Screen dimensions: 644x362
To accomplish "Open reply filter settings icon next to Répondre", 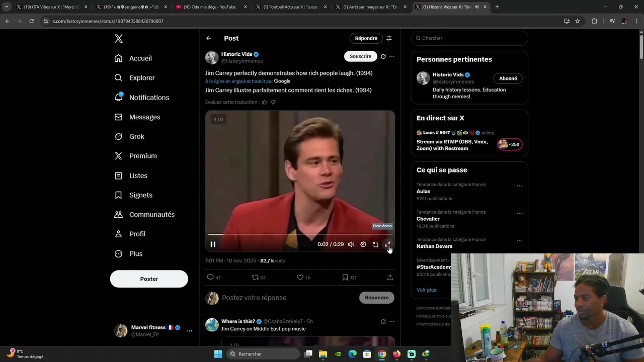I will pos(389,38).
